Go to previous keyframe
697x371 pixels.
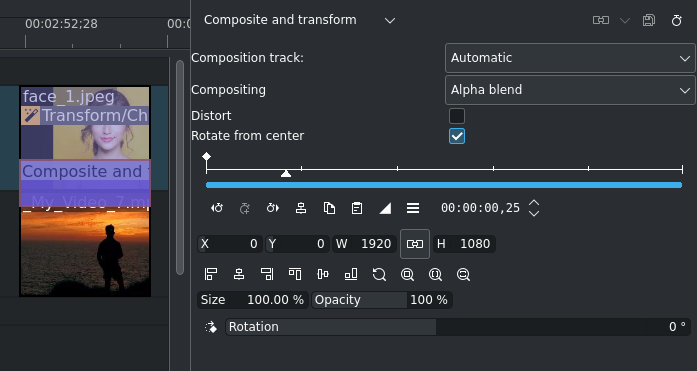[217, 208]
